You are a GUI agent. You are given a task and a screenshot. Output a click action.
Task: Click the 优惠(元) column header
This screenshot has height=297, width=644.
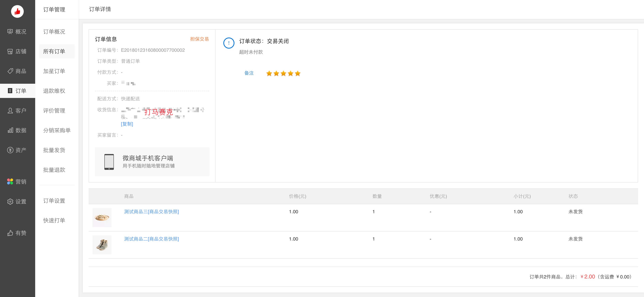click(x=438, y=196)
